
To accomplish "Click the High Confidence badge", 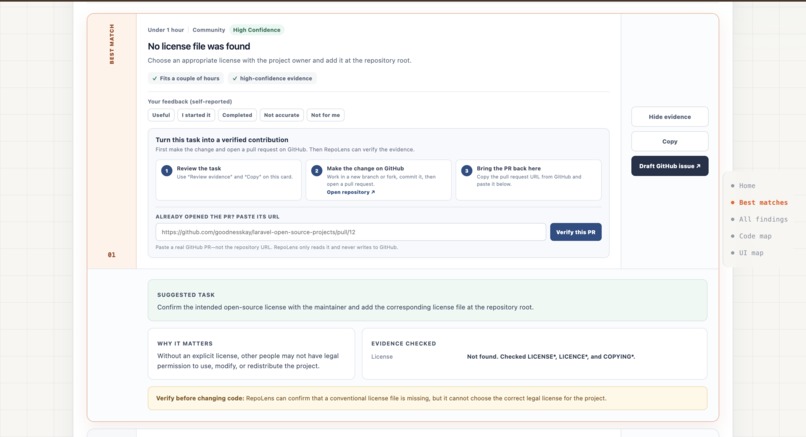I will pyautogui.click(x=257, y=30).
